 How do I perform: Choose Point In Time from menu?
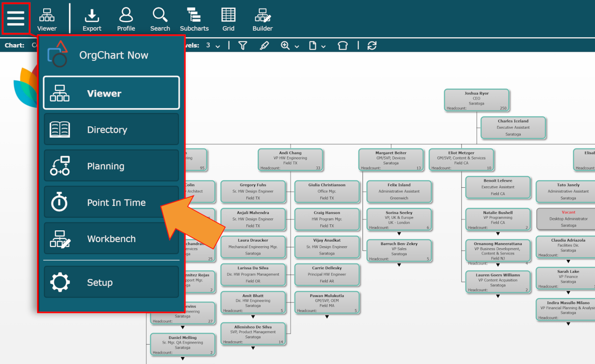(x=112, y=203)
